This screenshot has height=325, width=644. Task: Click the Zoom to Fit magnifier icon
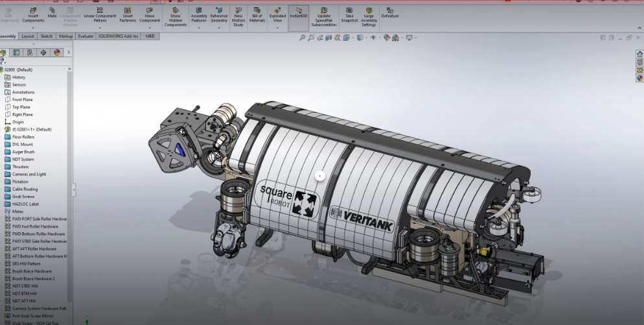point(303,38)
